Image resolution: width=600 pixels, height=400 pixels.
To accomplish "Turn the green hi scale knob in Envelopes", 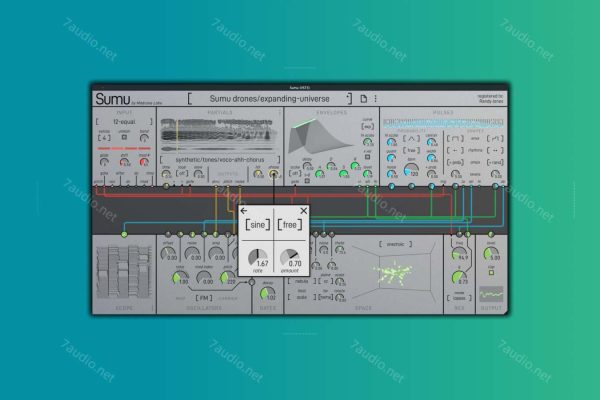I will point(367,142).
